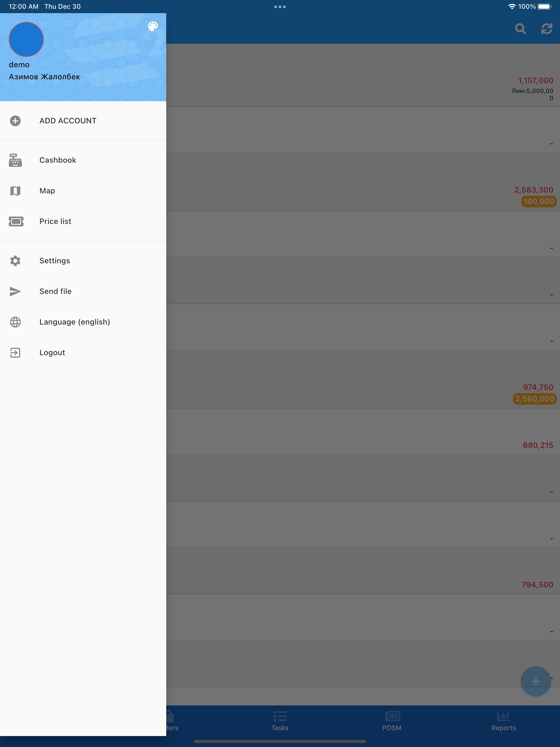
Task: Switch to the Reports tab
Action: (x=504, y=721)
